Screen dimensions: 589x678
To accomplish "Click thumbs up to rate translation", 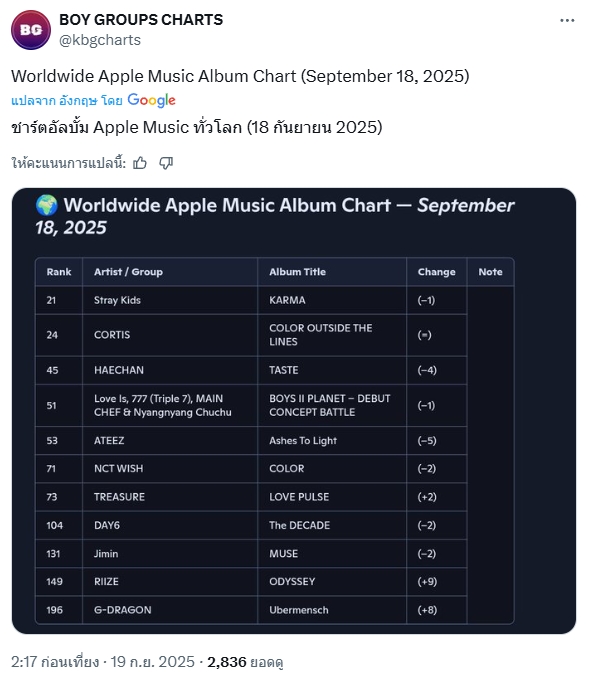I will [140, 163].
